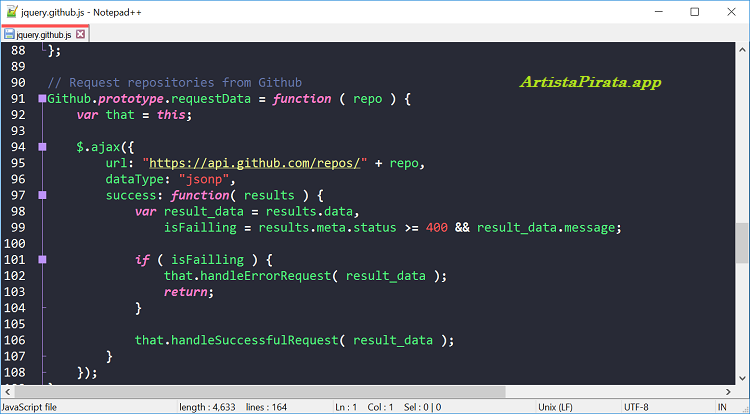The image size is (750, 414).
Task: Click the horizontal scrollbar right arrow
Action: pyautogui.click(x=727, y=391)
